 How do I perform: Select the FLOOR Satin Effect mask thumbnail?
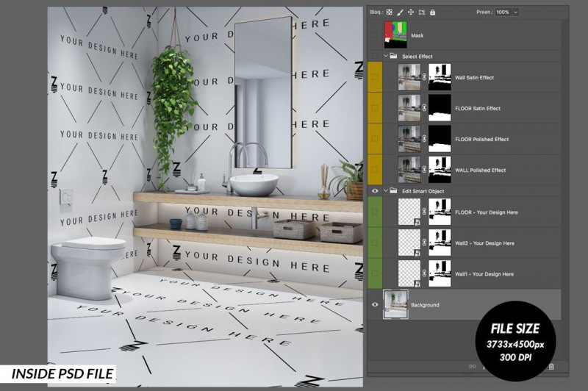[x=440, y=107]
